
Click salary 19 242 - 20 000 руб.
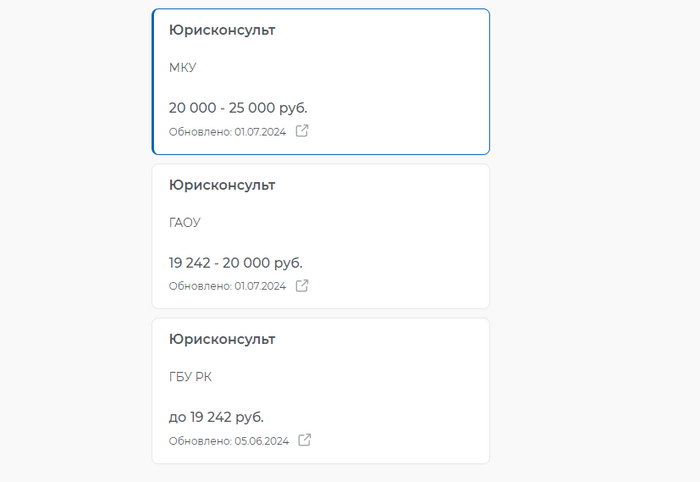pos(235,263)
